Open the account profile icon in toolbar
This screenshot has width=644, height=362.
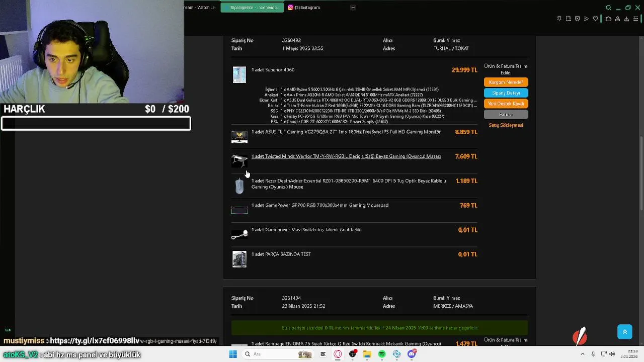tap(617, 19)
